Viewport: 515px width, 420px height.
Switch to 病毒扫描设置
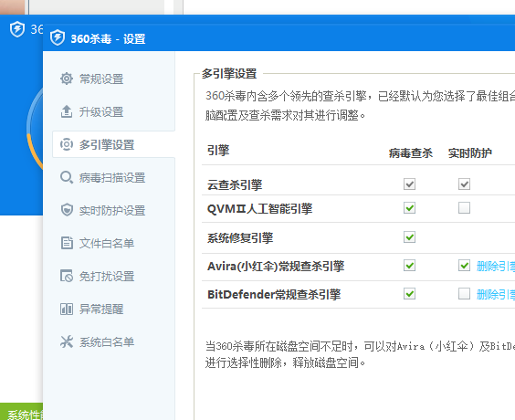coord(113,177)
